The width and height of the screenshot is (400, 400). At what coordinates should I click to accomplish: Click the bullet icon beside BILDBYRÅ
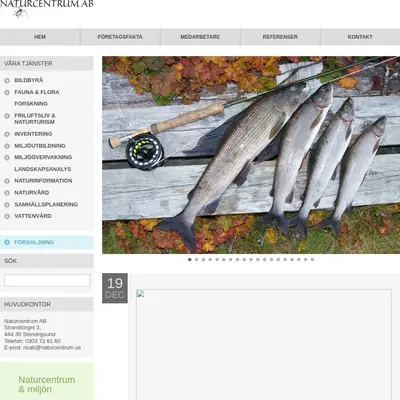7,80
